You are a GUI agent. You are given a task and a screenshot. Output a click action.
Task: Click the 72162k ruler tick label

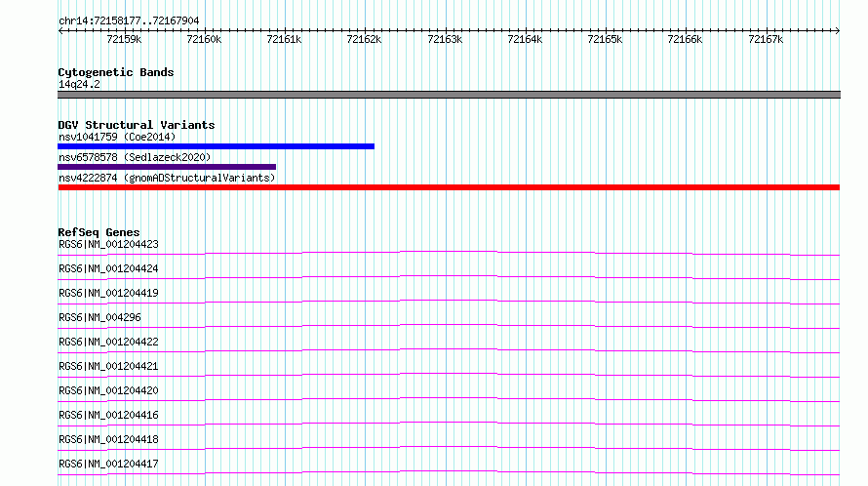pyautogui.click(x=364, y=39)
